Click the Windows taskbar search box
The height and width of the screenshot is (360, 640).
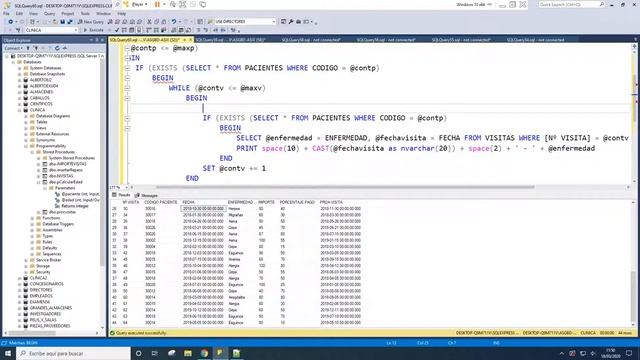pyautogui.click(x=74, y=353)
